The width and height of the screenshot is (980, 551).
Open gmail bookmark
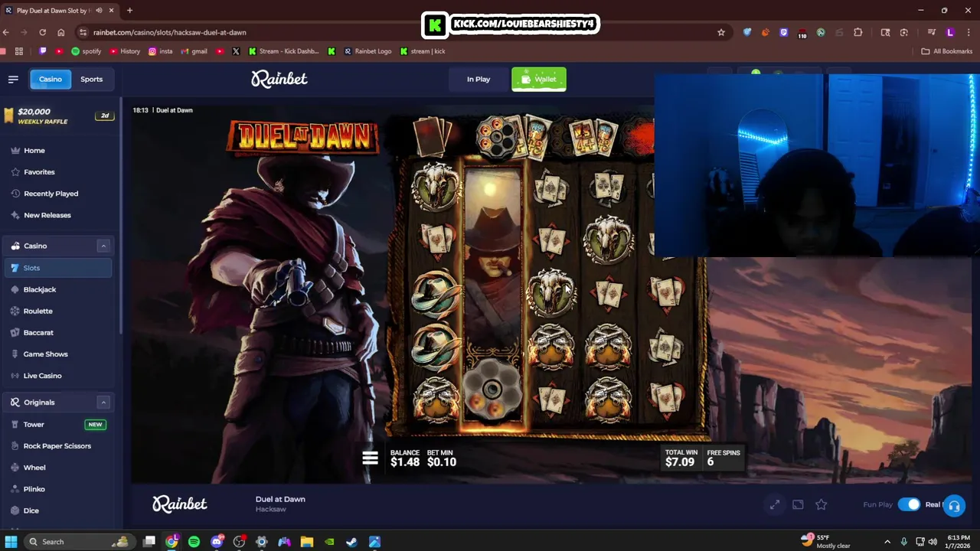coord(194,51)
